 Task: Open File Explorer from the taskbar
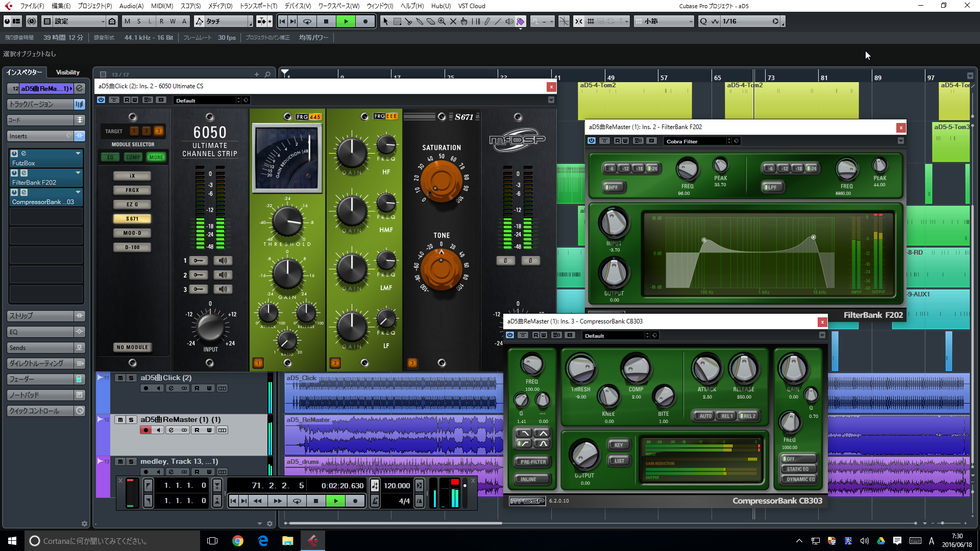point(288,541)
